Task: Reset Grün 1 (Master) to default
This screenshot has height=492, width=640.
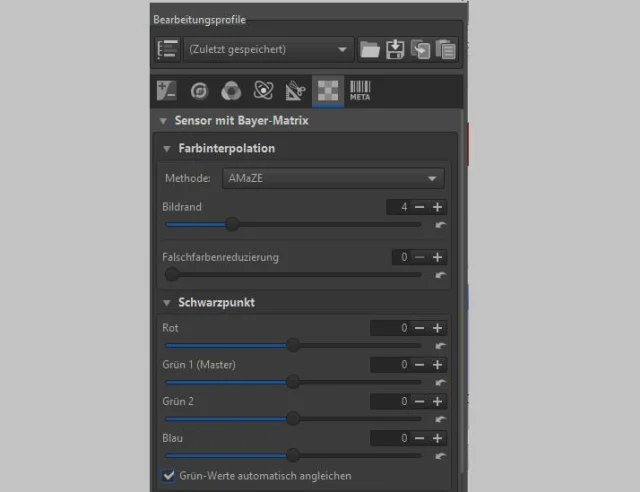Action: tap(440, 383)
